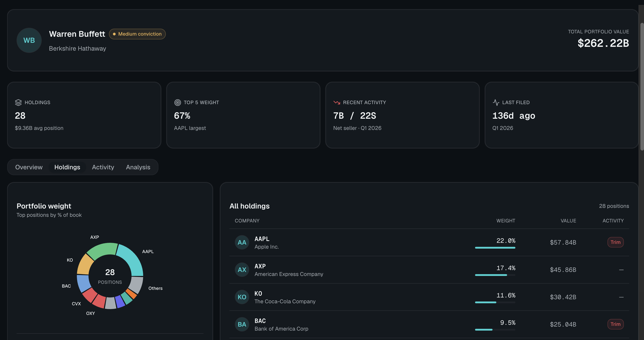Click the AAPL ticker in the holdings table

262,239
